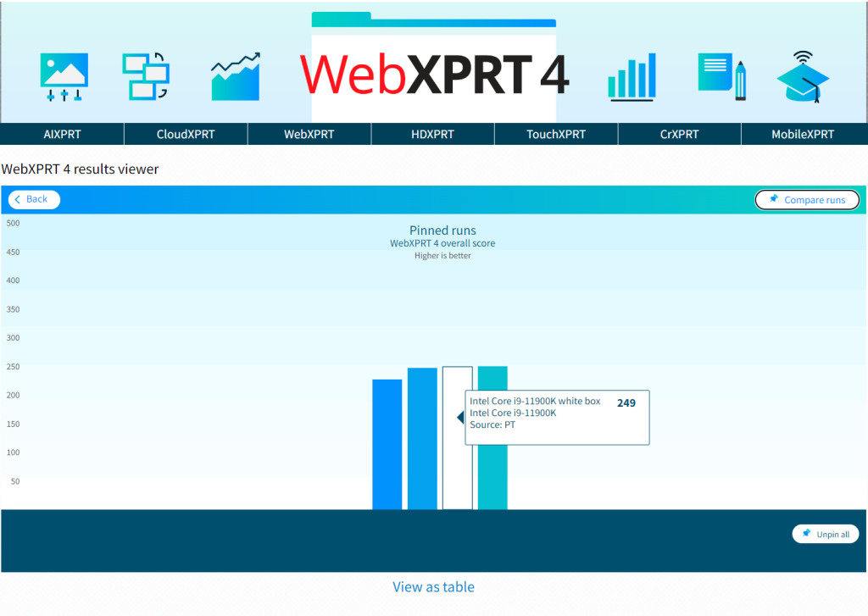The width and height of the screenshot is (868, 616).
Task: Select the teal fourth bar in chart
Action: point(492,438)
